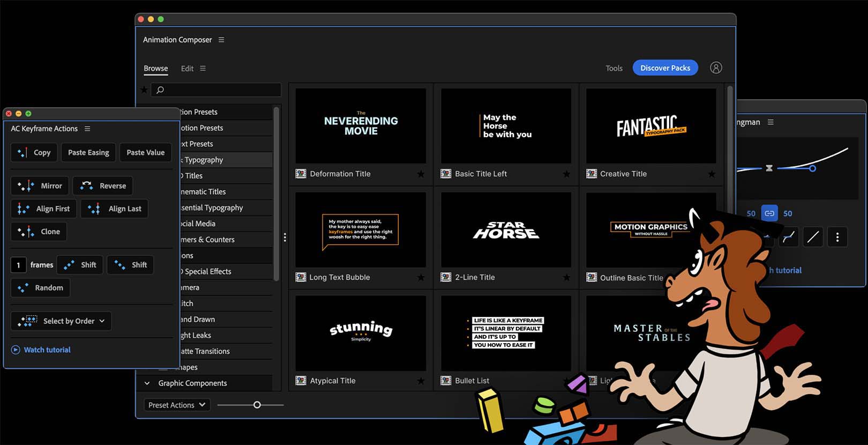Favorite the Basic Title Left preset
The height and width of the screenshot is (445, 868).
[x=566, y=174]
